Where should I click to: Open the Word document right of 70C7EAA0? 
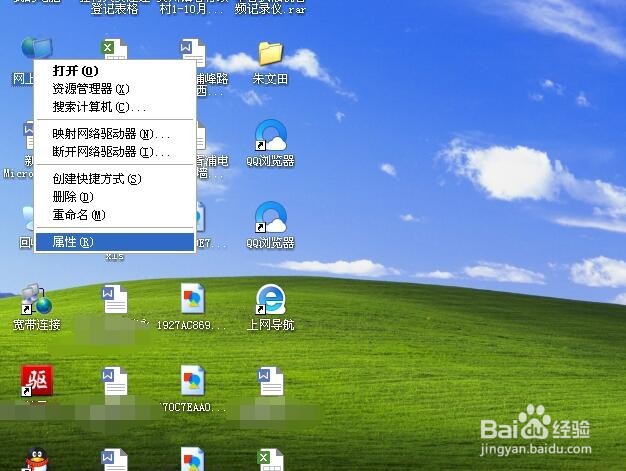click(x=271, y=381)
